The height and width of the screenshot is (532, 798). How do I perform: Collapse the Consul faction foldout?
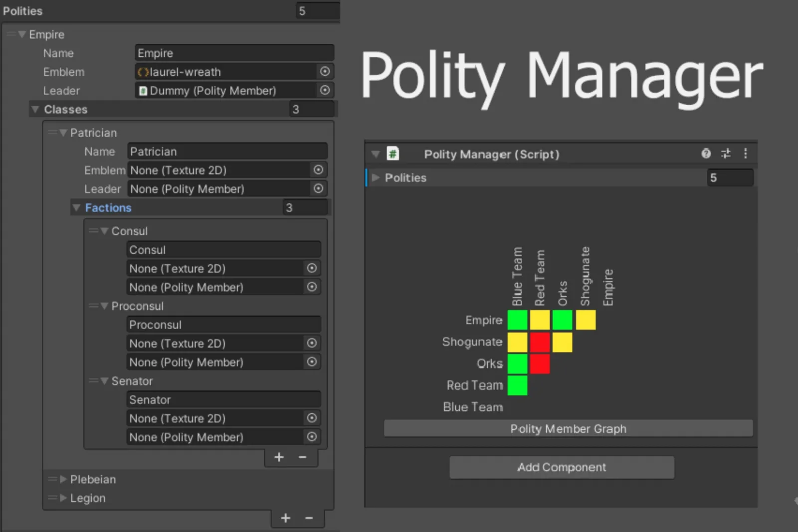104,231
